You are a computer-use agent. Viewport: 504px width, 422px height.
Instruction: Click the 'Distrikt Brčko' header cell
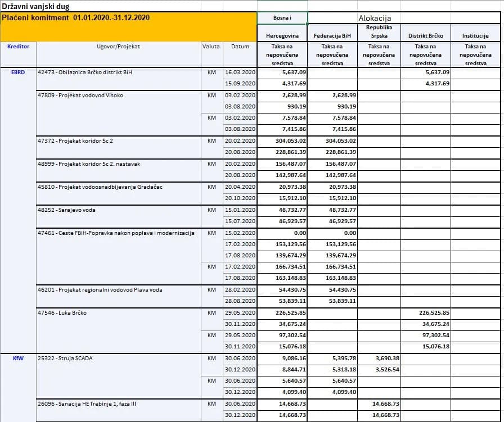(x=426, y=33)
